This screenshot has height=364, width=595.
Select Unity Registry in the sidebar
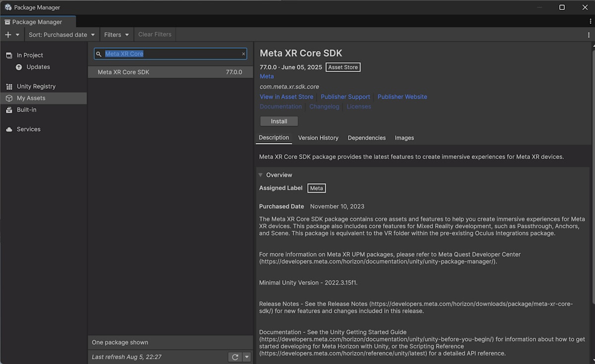[43, 86]
